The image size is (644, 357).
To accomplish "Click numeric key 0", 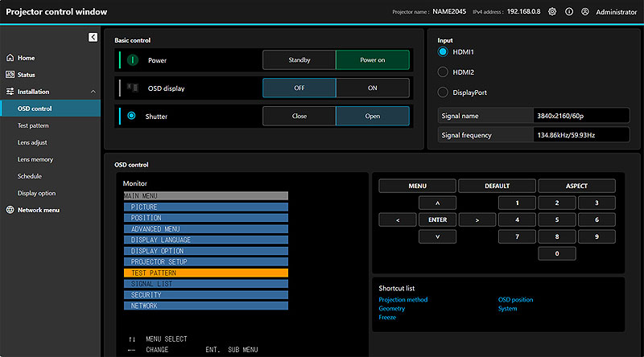I will 557,253.
